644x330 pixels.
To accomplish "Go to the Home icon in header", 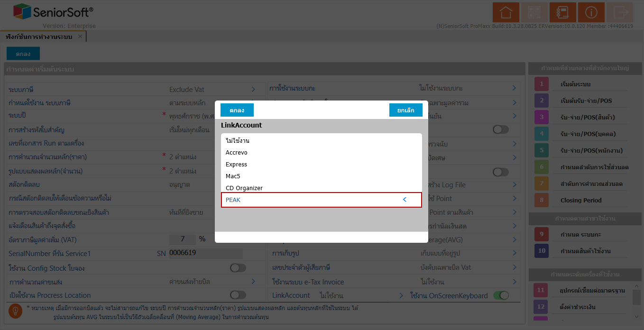I will click(506, 12).
